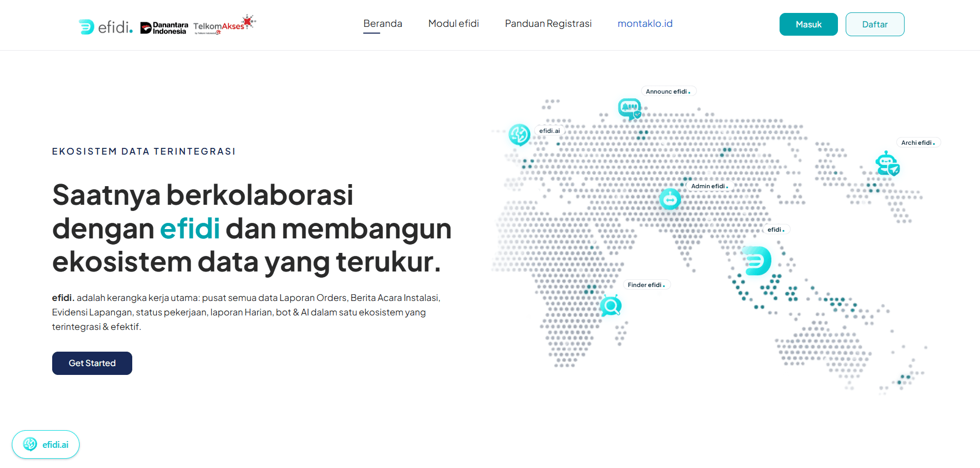Open the Modul efidi menu item

(x=454, y=24)
